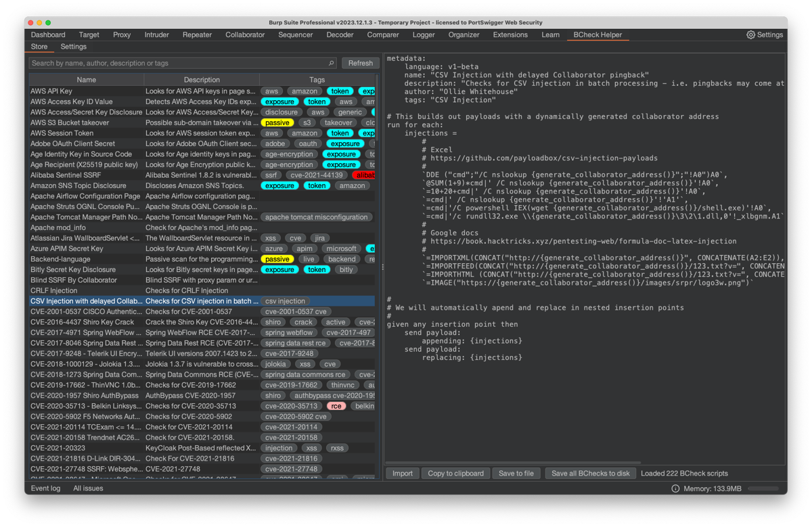
Task: Click the Refresh button
Action: [360, 63]
